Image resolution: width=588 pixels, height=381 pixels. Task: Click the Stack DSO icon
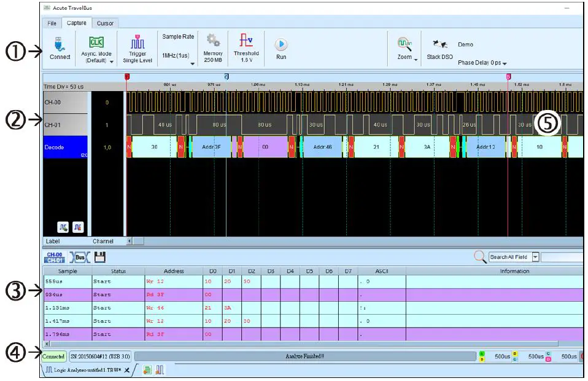pyautogui.click(x=439, y=45)
